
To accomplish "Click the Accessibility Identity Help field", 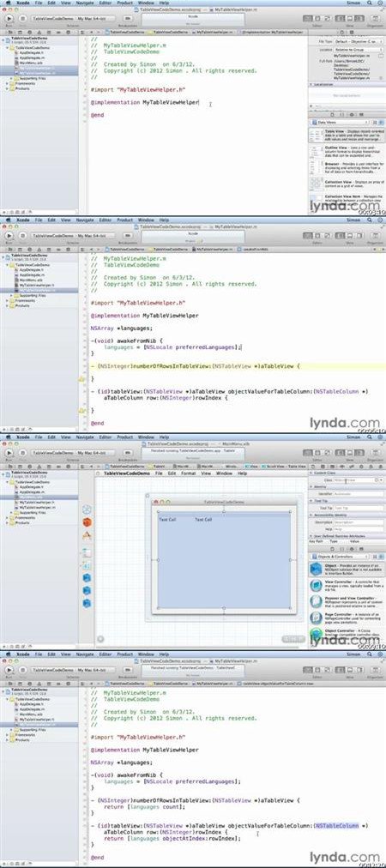I will [358, 529].
